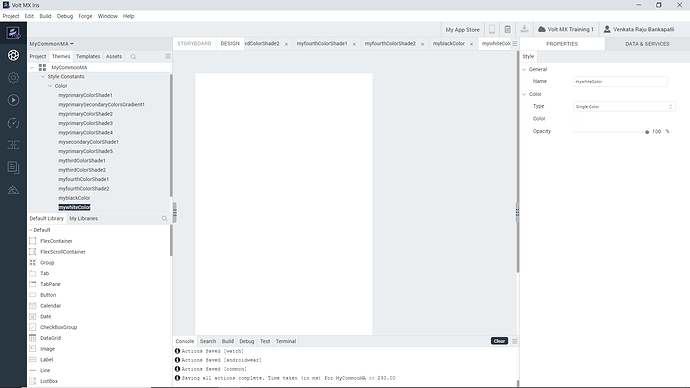
Task: Select the Button widget
Action: [x=48, y=295]
